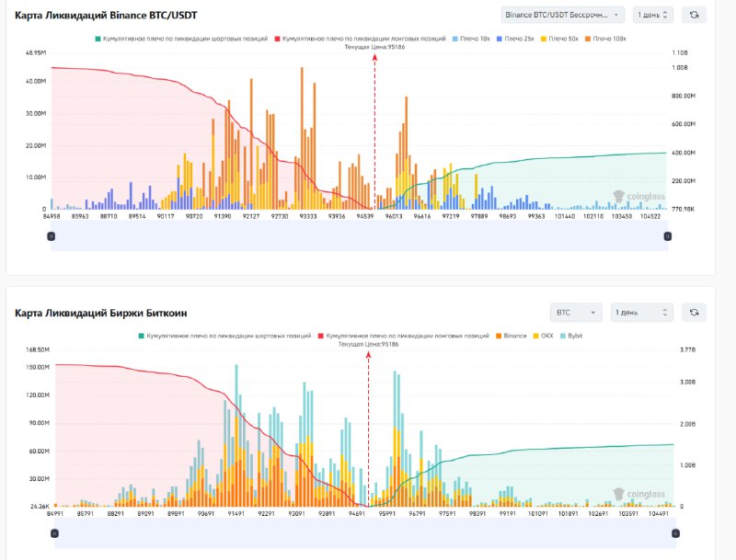
Task: Toggle 'Плечо 10x' legend series
Action: pyautogui.click(x=472, y=39)
